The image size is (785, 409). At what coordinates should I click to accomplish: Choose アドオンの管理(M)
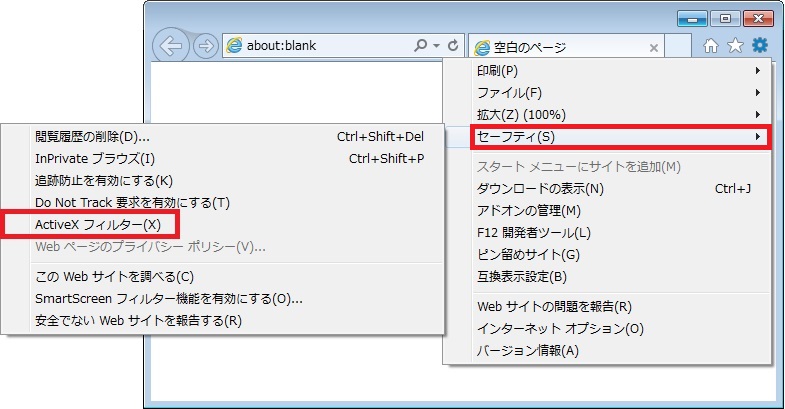[607, 211]
